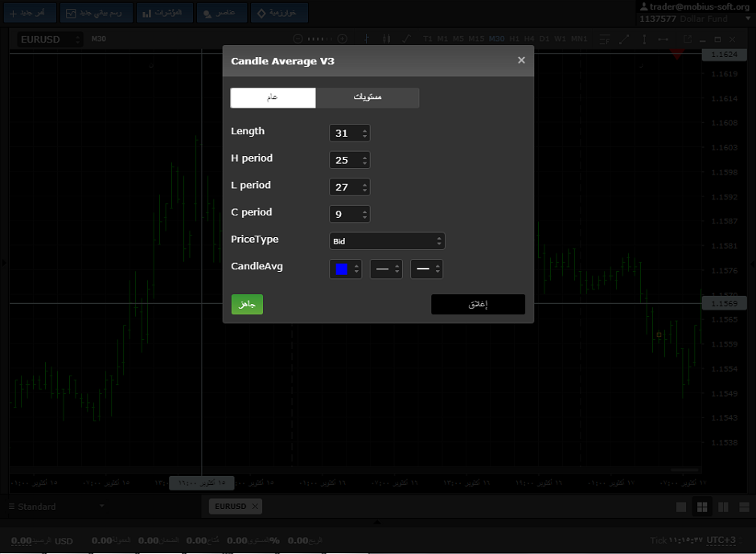This screenshot has width=756, height=554.
Task: Switch to M15 timeframe
Action: 476,39
